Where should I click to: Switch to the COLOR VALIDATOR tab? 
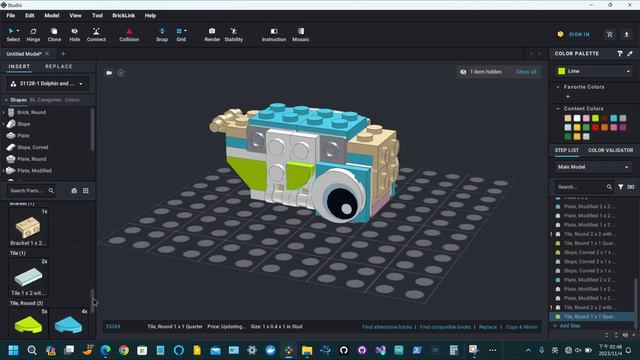pos(611,150)
